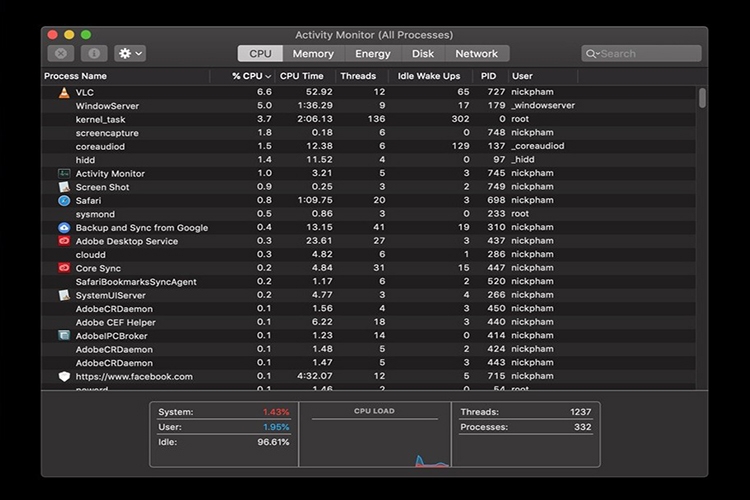
Task: Open the gear actions dropdown
Action: tap(130, 54)
